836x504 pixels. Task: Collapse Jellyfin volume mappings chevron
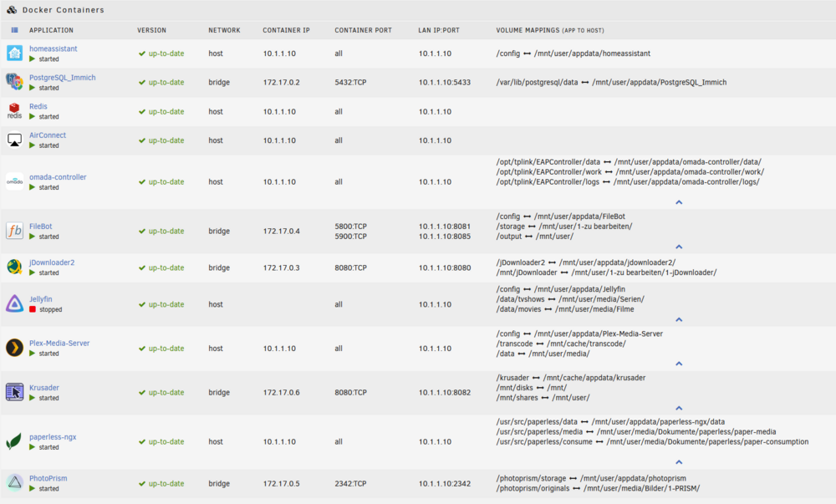[679, 319]
